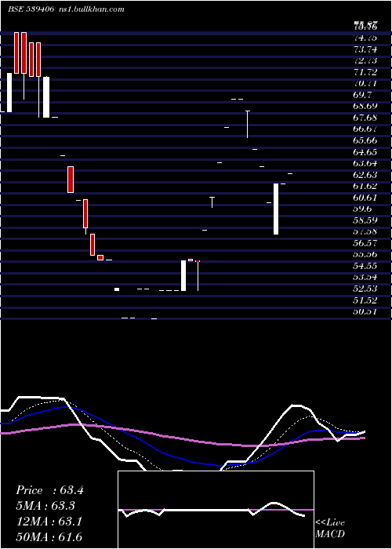Click the 12MA : 63.1 readout

(x=49, y=522)
